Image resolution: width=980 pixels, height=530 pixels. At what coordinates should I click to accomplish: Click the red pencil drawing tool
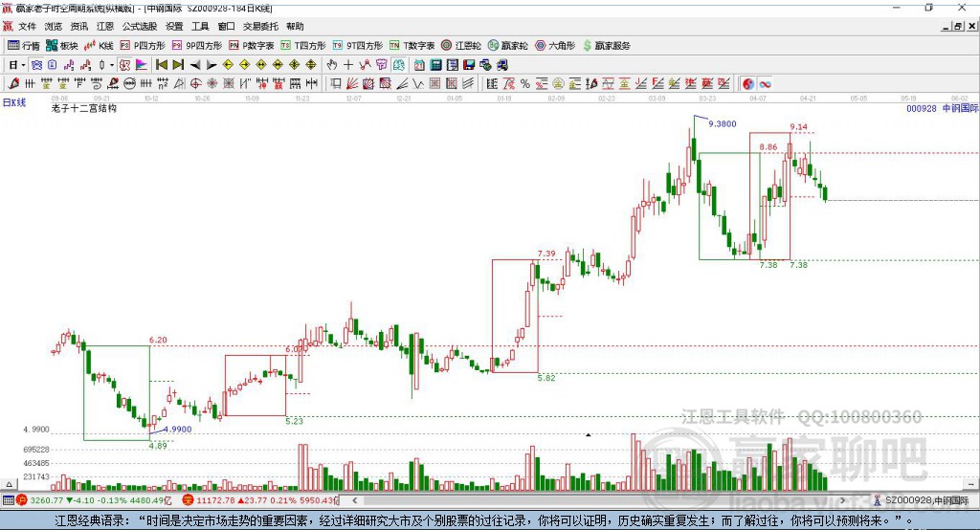(x=13, y=84)
